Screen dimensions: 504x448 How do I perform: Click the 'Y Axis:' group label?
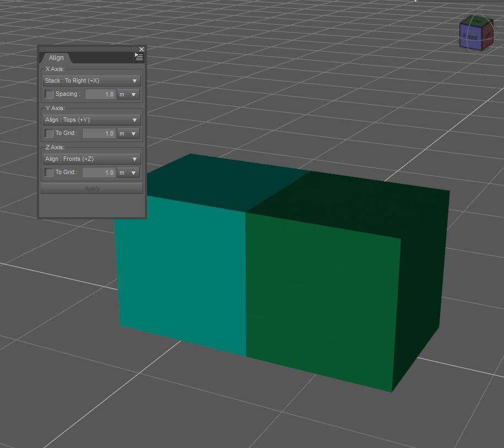coord(55,108)
